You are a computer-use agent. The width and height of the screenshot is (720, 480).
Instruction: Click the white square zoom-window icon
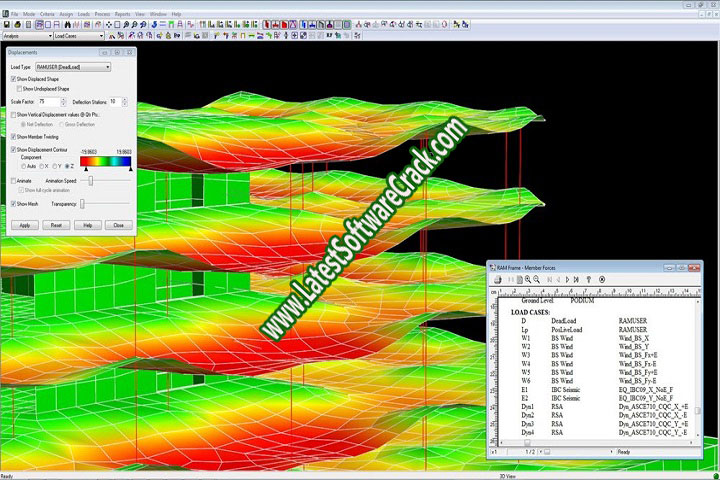pos(117,25)
